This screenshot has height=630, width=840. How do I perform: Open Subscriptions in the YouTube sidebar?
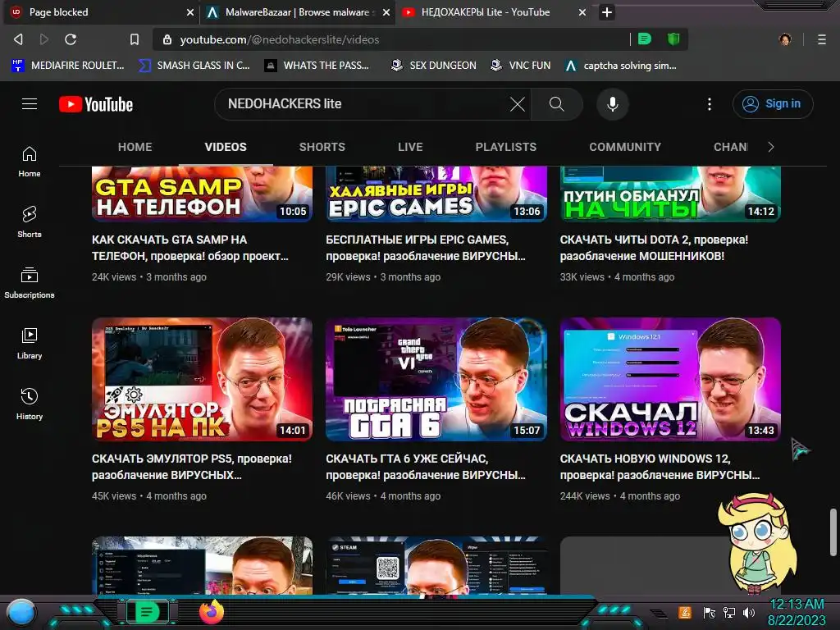[30, 282]
